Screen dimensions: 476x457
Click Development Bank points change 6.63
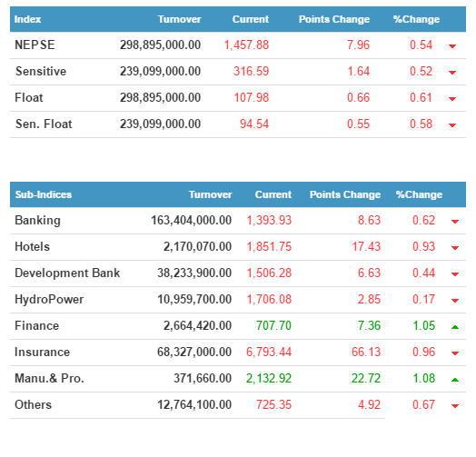click(369, 273)
